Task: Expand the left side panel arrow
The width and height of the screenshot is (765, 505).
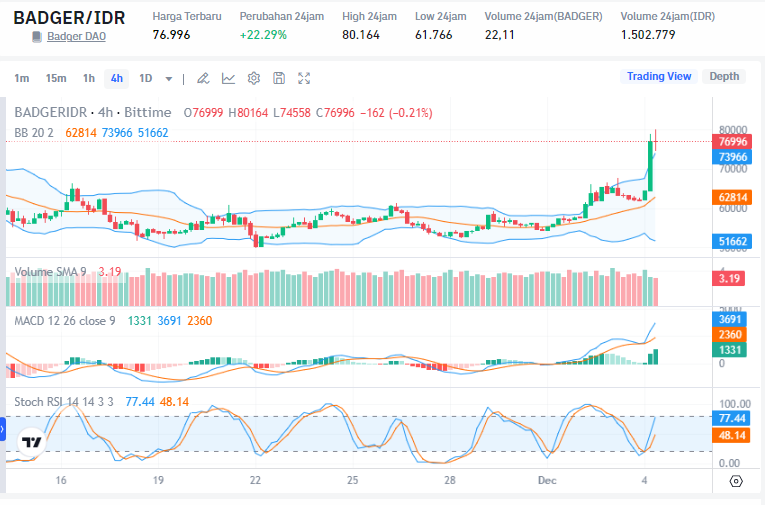Action: (2, 429)
